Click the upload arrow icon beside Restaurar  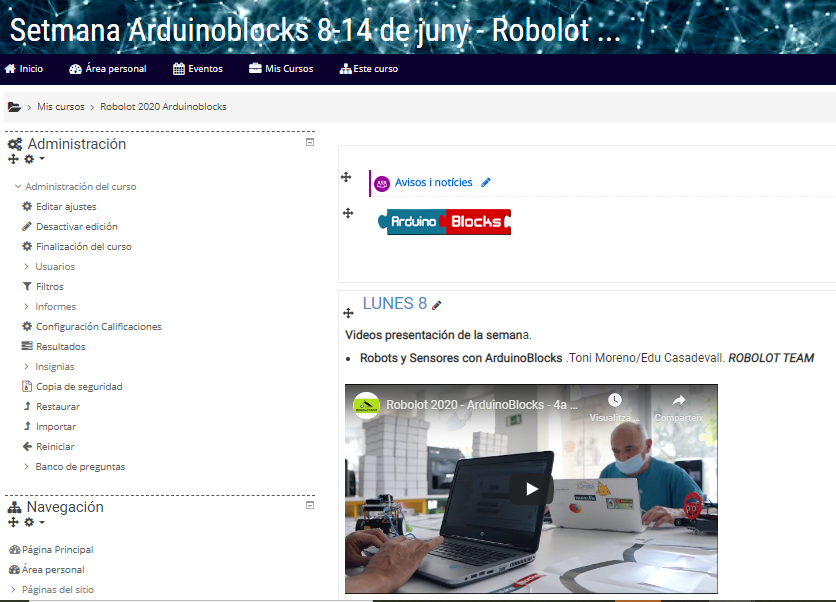click(27, 406)
